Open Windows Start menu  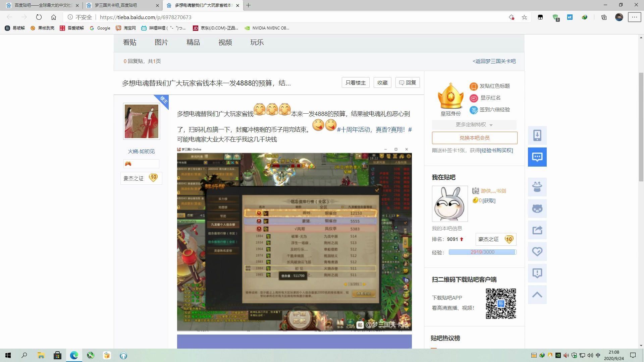pyautogui.click(x=8, y=355)
